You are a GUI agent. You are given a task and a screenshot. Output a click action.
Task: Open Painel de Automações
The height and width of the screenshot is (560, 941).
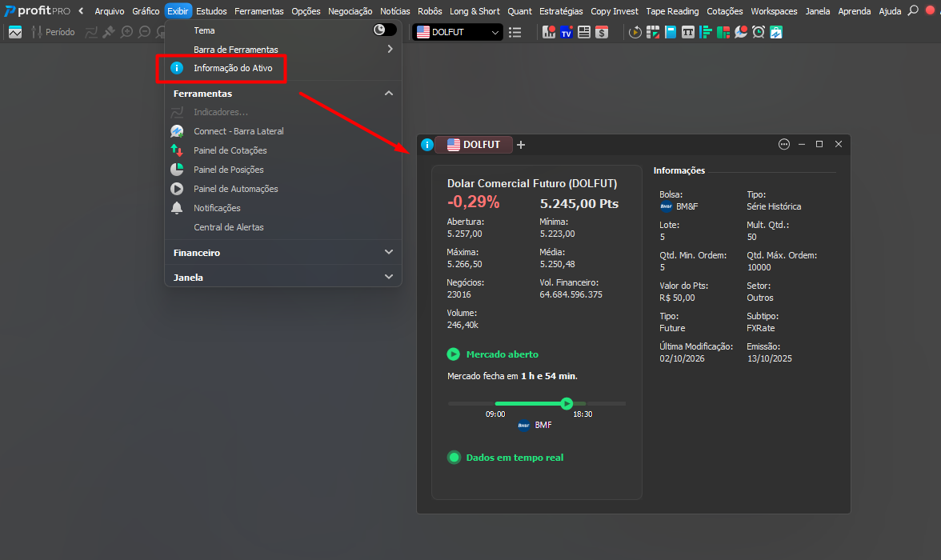click(x=282, y=189)
